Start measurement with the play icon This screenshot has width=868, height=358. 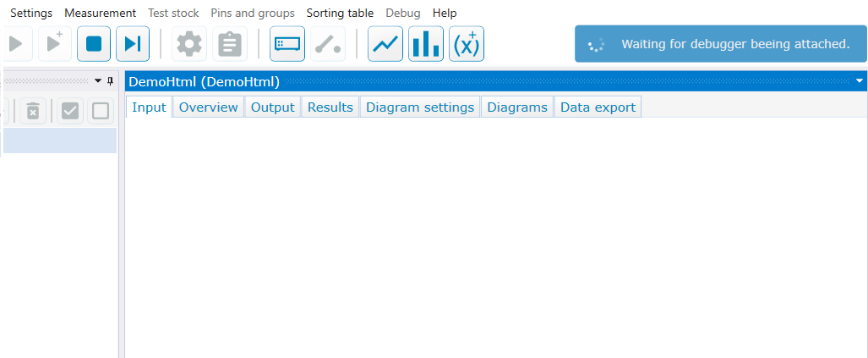(17, 44)
